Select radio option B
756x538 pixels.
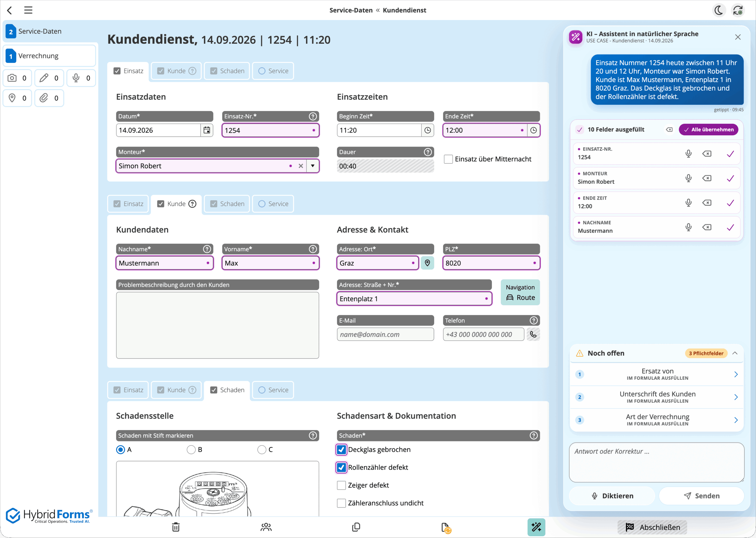click(191, 450)
